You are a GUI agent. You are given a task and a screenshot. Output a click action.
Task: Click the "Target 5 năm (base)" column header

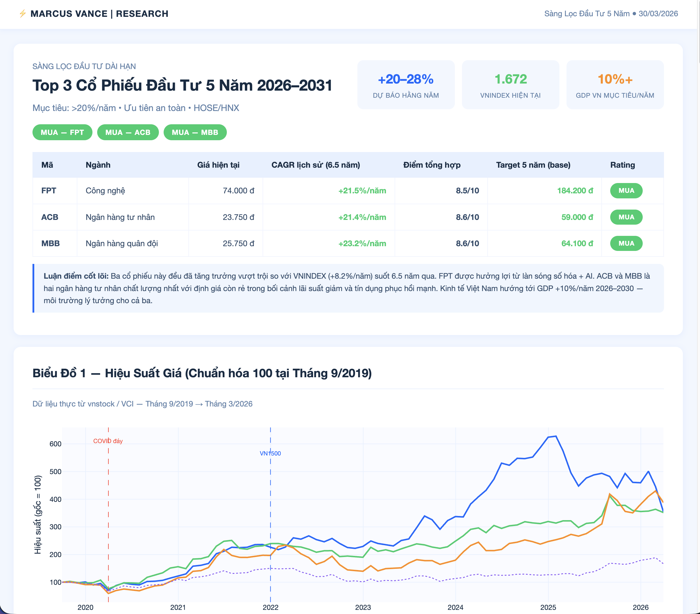pyautogui.click(x=533, y=165)
